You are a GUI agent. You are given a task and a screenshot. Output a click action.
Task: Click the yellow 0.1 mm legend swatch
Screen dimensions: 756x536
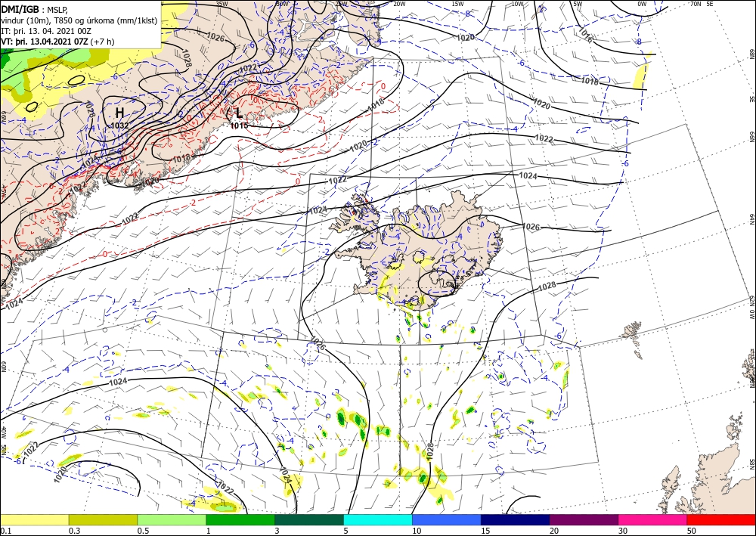(34, 519)
